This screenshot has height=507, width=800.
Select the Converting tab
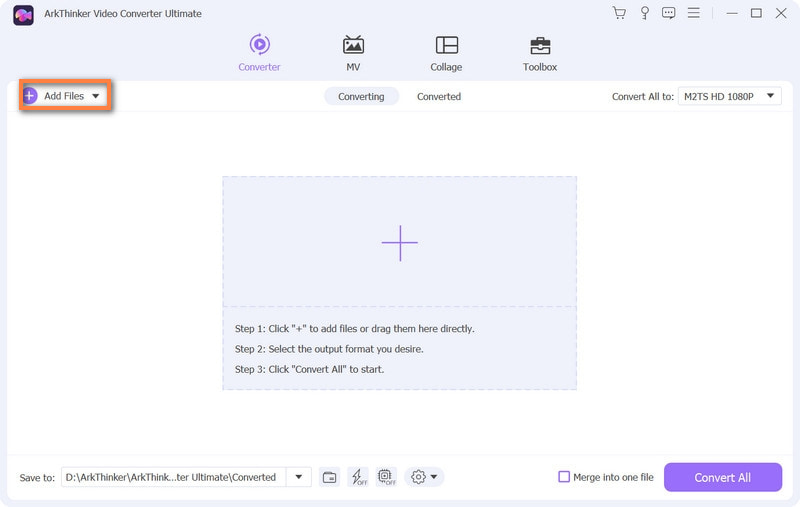pos(361,96)
